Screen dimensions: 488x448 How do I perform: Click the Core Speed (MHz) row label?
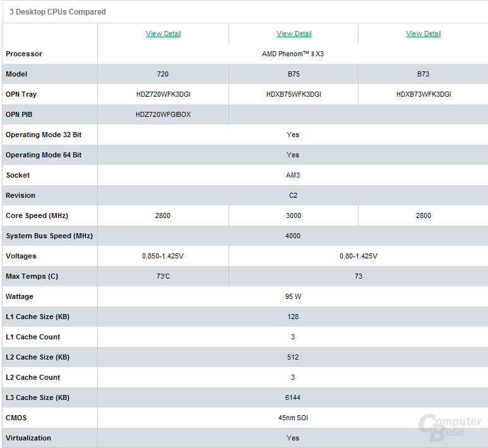[37, 215]
